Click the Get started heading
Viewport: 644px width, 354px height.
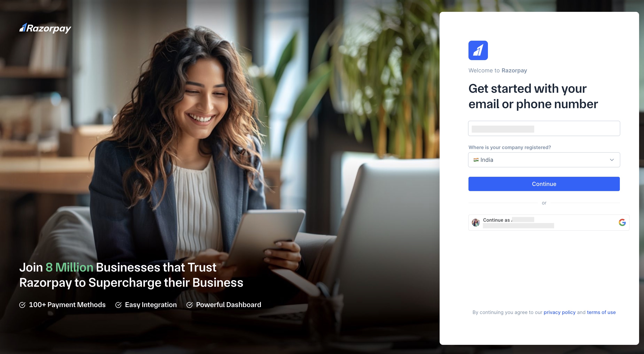(x=533, y=96)
